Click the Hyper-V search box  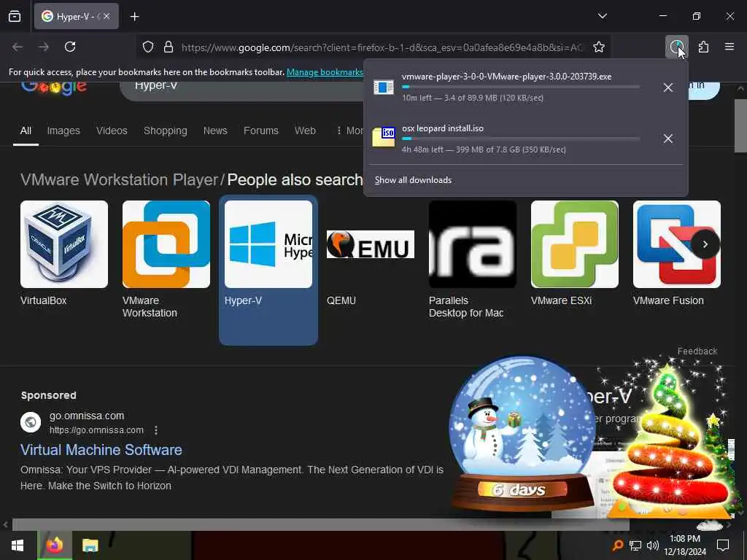[x=243, y=90]
